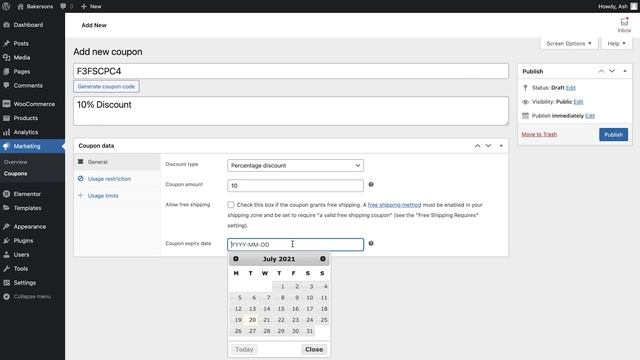Open the Templates menu
640x360 pixels.
click(27, 208)
